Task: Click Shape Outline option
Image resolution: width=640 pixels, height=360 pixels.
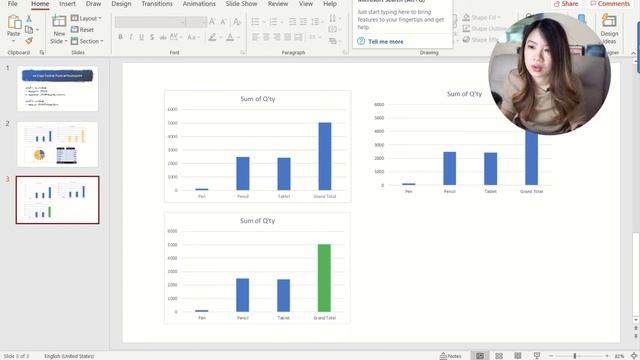Action: coord(484,29)
